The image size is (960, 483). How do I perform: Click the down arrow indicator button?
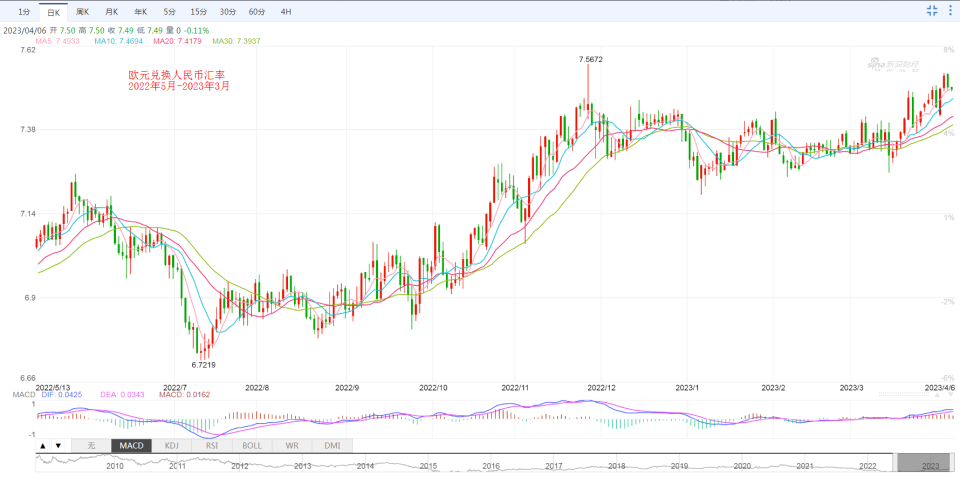(x=59, y=445)
